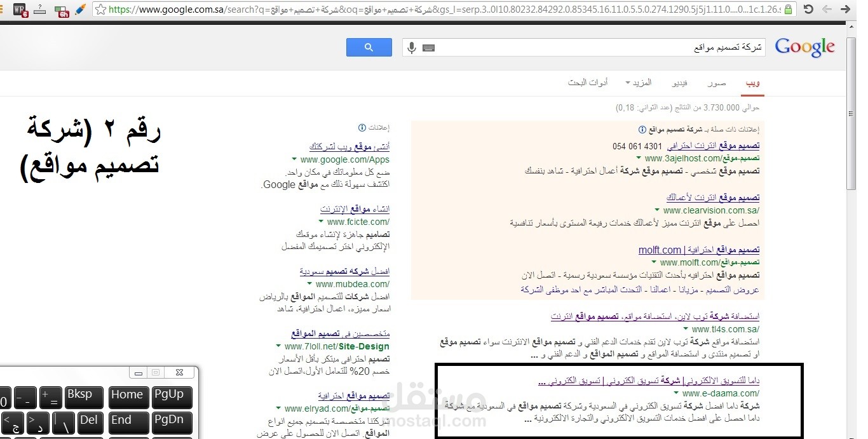The image size is (868, 439).
Task: Click the minus/underscore key on on-screen keyboard
Action: point(25,398)
